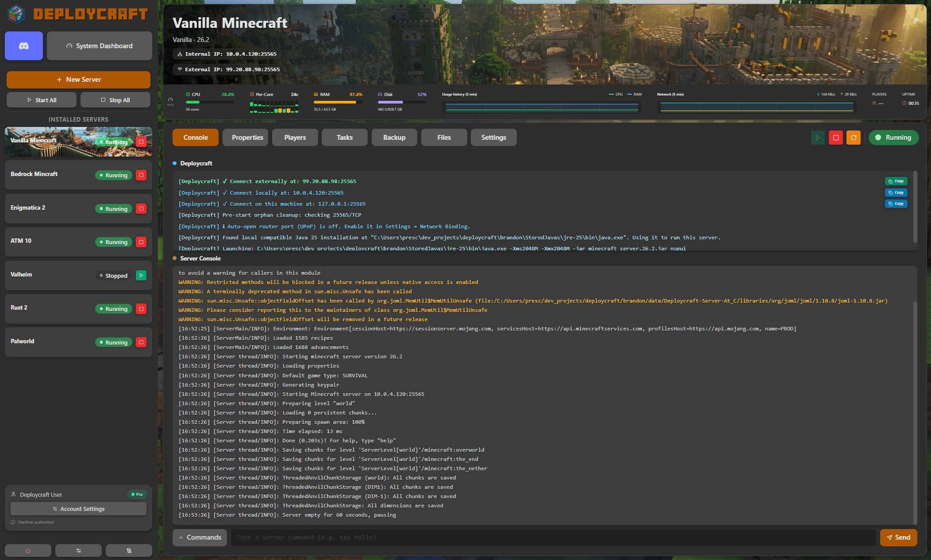Click the Deploycraft cube logo

click(16, 14)
